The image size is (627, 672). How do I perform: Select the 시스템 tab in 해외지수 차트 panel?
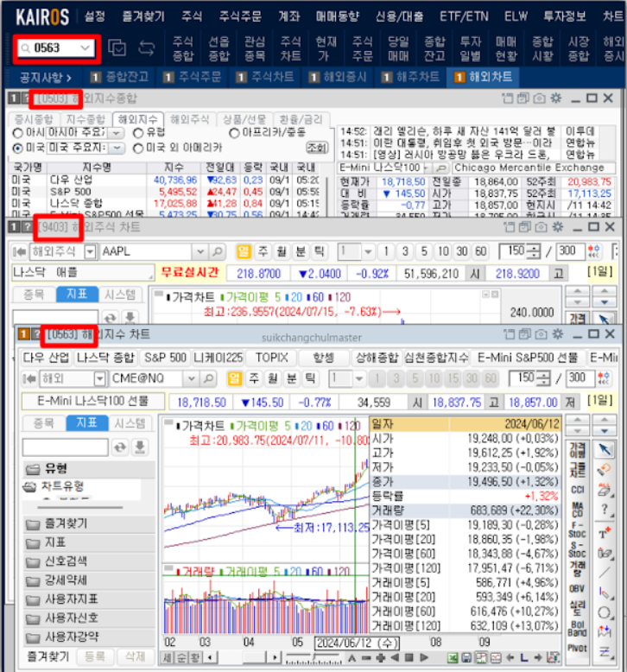130,423
